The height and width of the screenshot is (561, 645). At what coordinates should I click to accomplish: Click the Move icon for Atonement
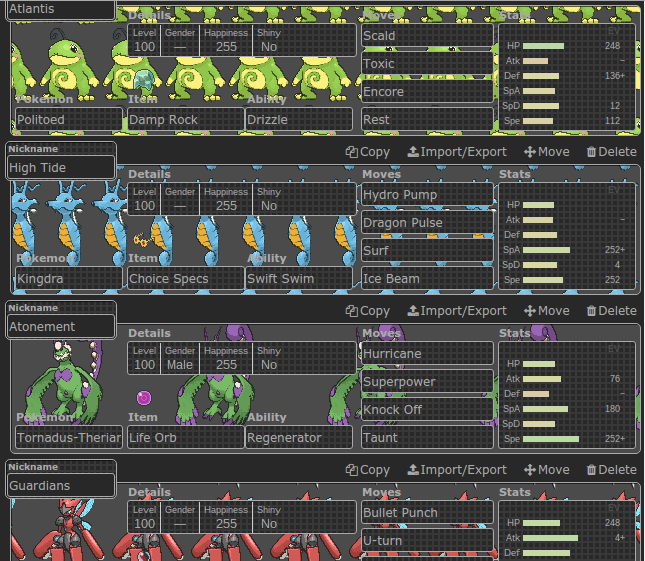tap(530, 311)
